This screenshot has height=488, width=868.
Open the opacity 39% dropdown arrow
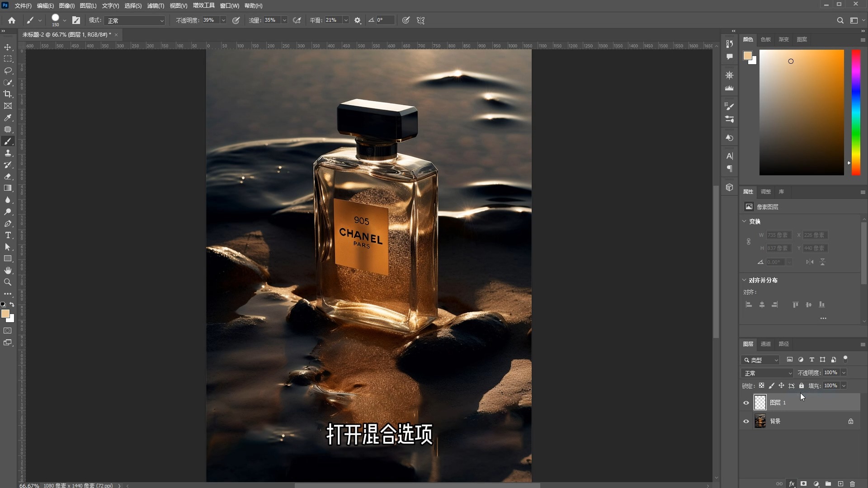coord(223,20)
